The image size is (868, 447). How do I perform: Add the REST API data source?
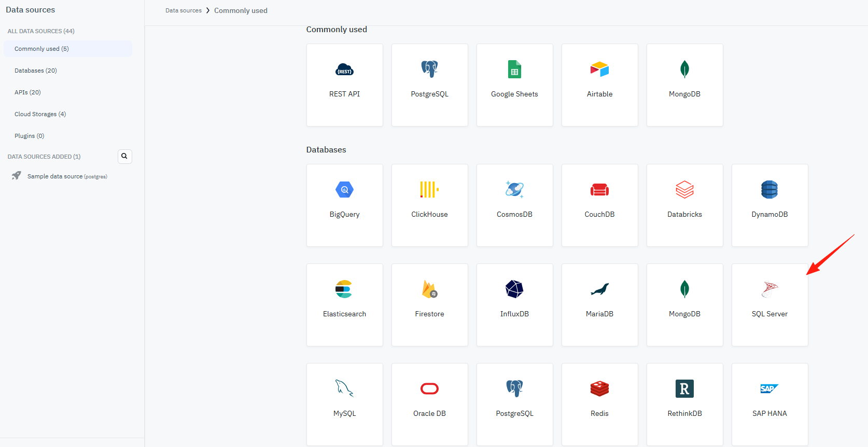344,85
